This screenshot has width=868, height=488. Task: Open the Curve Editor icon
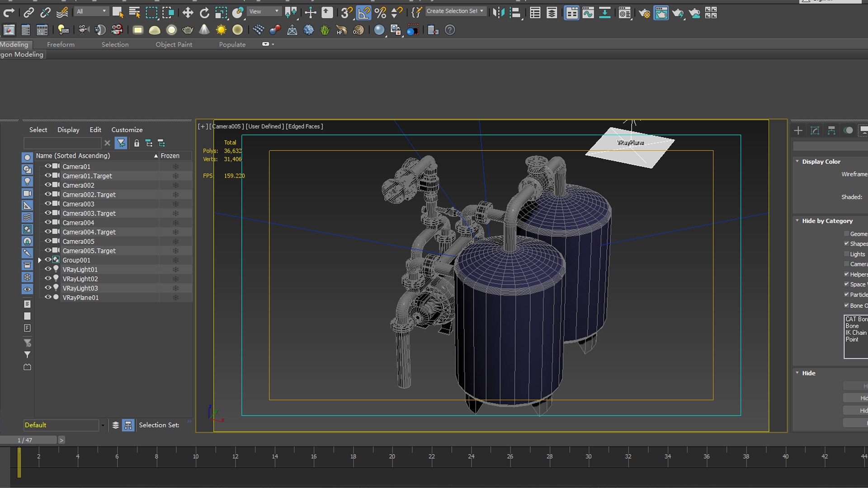coord(588,13)
